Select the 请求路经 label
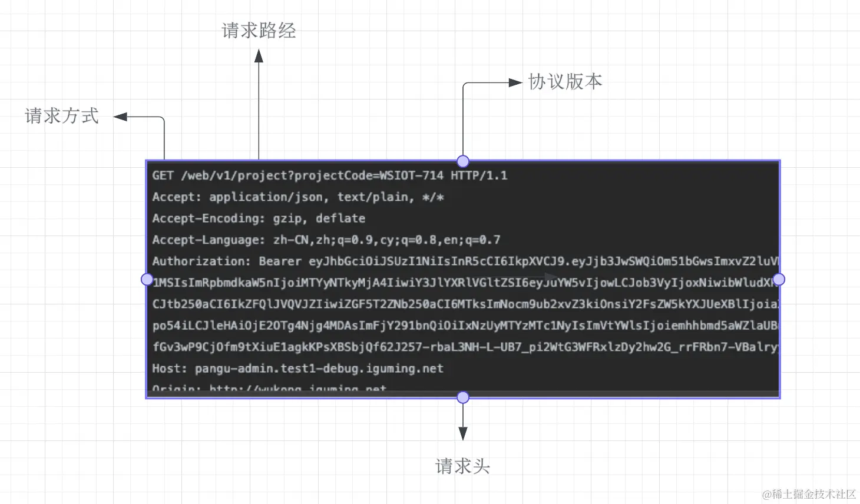The height and width of the screenshot is (504, 860). 259,31
